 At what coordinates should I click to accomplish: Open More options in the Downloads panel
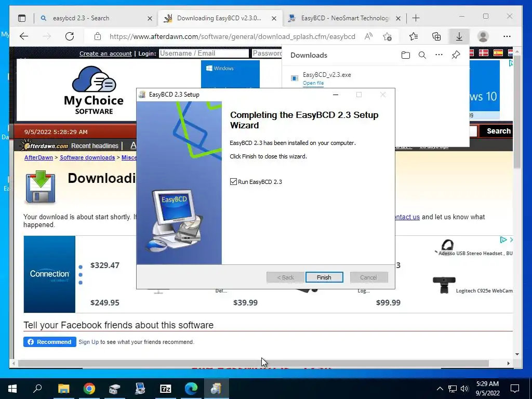438,55
